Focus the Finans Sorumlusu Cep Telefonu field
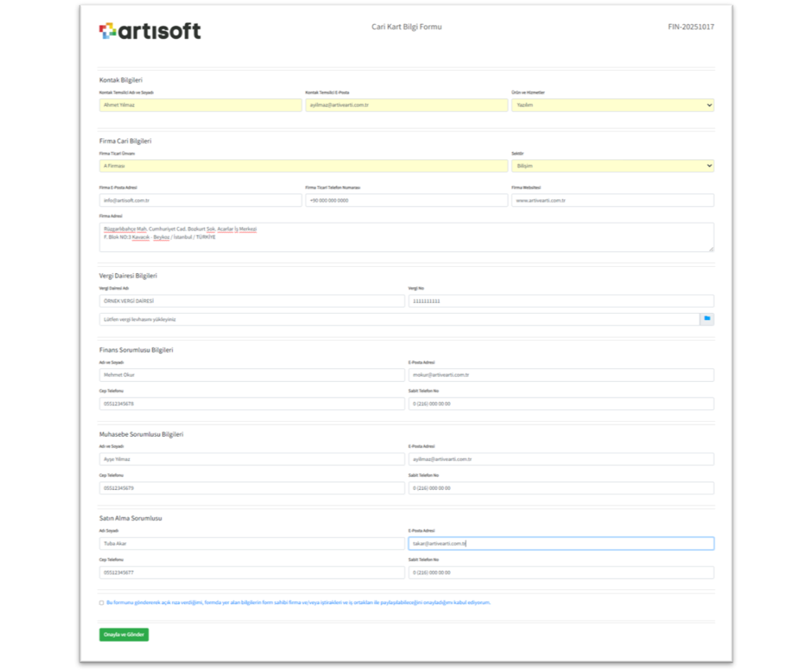 pyautogui.click(x=252, y=404)
